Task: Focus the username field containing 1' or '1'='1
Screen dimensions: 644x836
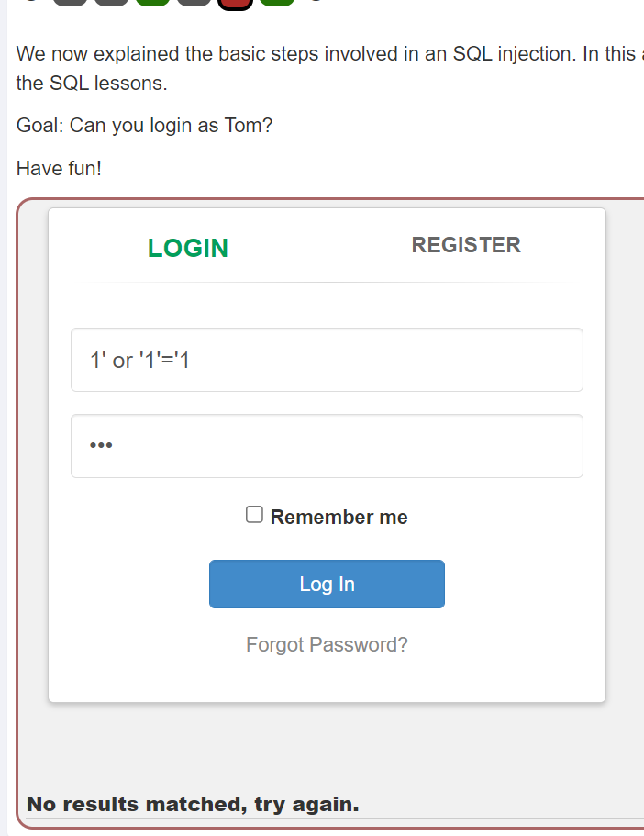Action: click(327, 360)
